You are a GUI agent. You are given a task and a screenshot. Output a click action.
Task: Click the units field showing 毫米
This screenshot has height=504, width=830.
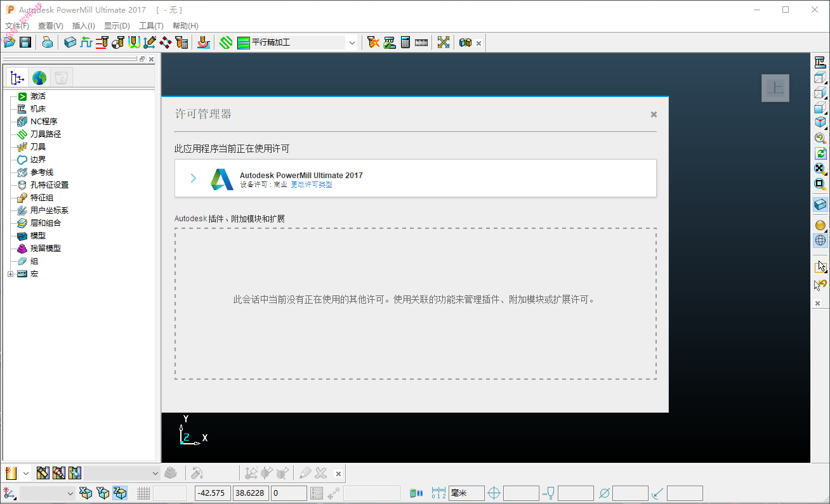[466, 493]
